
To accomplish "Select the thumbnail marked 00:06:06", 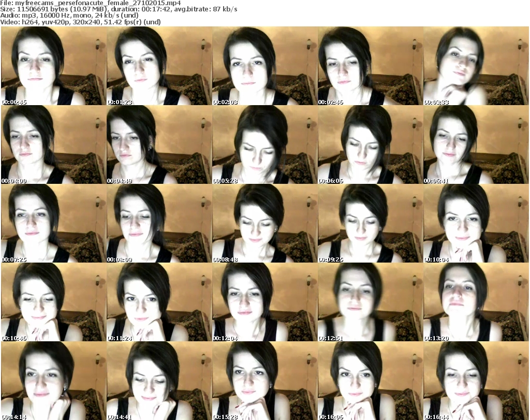I will (x=371, y=144).
